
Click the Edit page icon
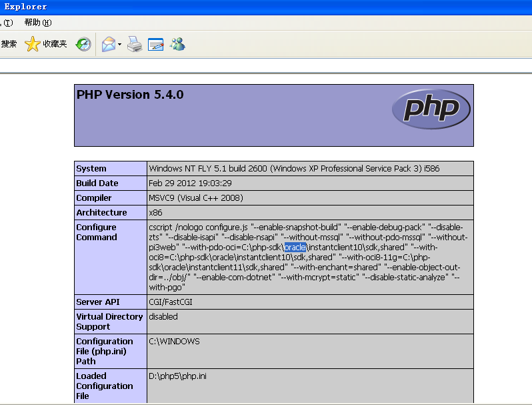point(156,45)
